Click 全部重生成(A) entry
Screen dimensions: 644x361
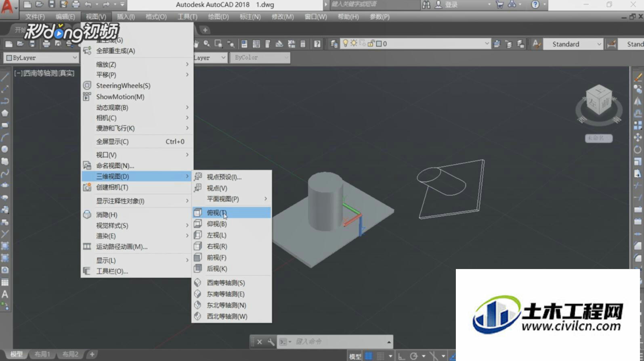(x=137, y=51)
